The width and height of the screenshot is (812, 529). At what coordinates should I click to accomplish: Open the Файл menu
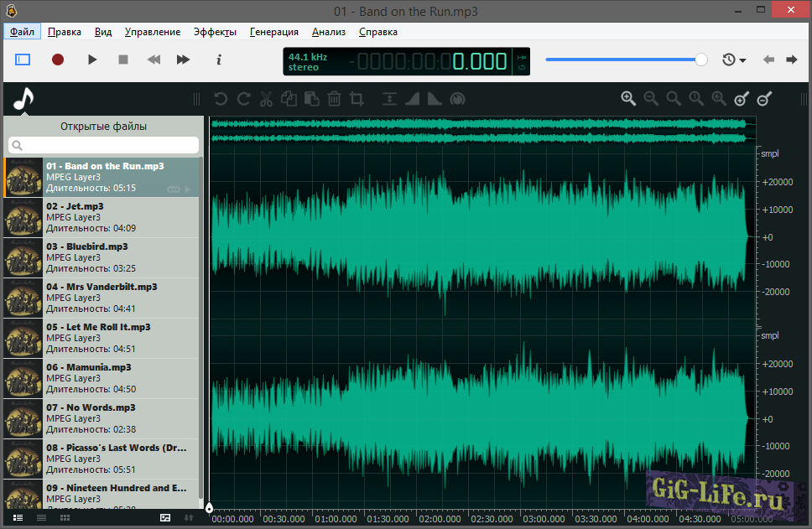pyautogui.click(x=22, y=32)
